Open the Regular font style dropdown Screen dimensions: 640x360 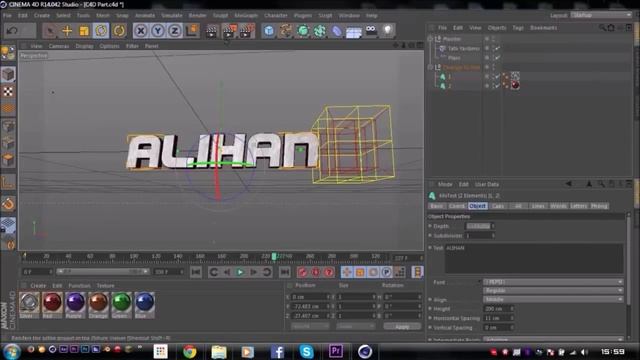pyautogui.click(x=553, y=291)
